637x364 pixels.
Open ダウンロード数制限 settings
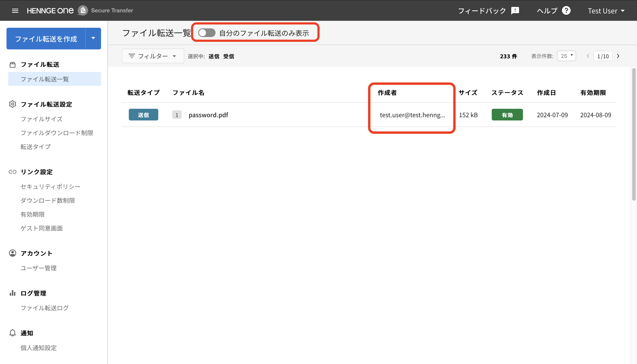pos(47,200)
